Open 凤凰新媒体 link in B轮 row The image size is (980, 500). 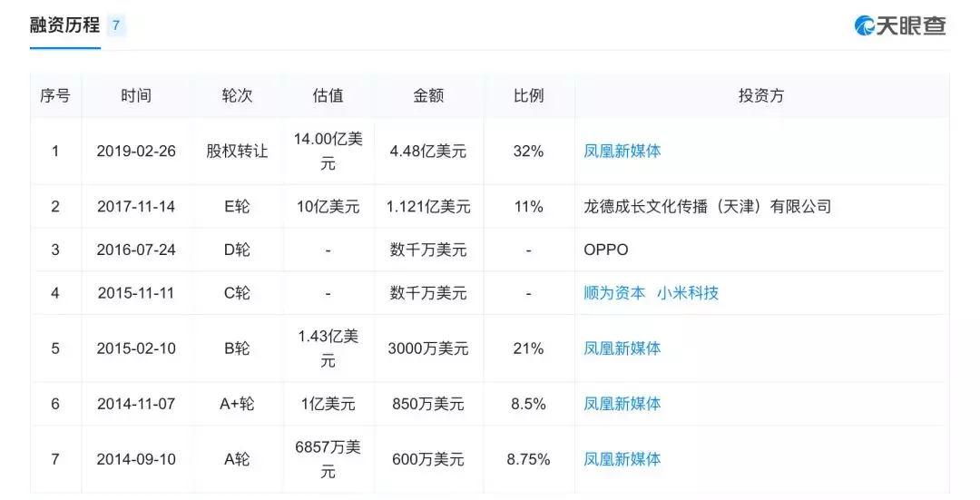pyautogui.click(x=622, y=348)
